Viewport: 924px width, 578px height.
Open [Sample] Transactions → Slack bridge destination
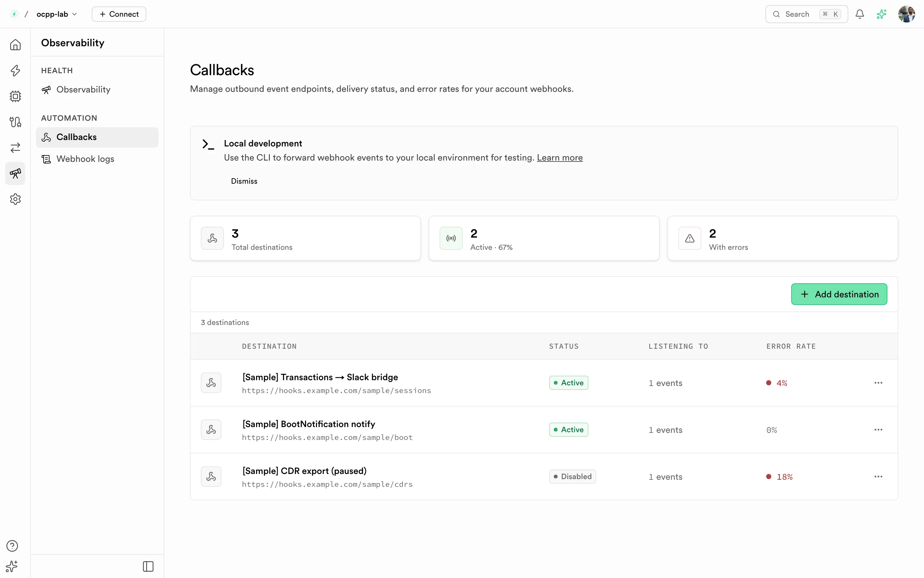pyautogui.click(x=320, y=377)
